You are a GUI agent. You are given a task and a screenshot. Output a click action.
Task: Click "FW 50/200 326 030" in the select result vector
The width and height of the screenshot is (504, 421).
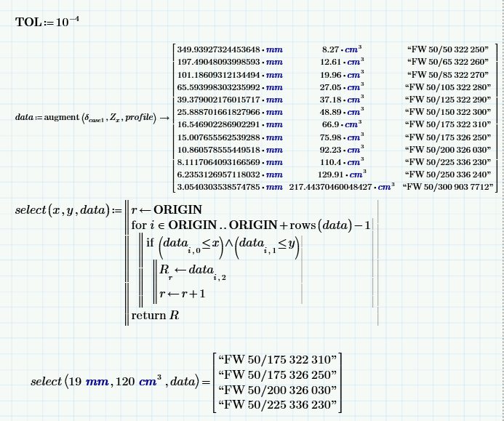(x=277, y=390)
